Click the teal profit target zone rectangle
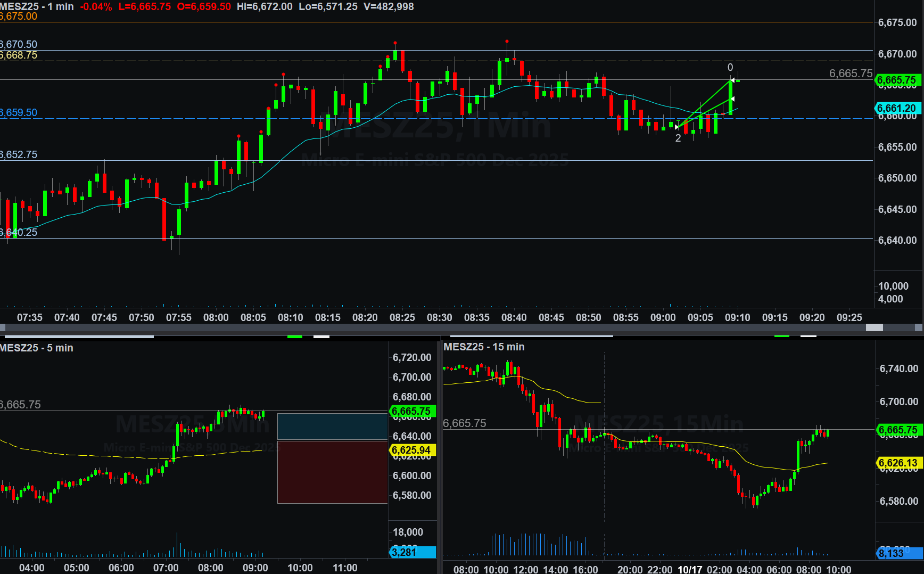Image resolution: width=924 pixels, height=574 pixels. click(333, 427)
